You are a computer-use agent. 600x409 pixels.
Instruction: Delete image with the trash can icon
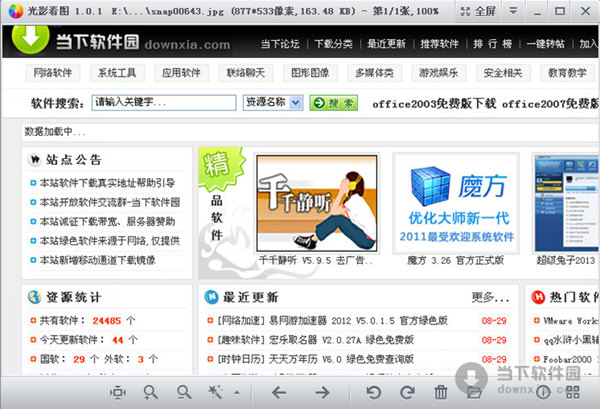tap(441, 392)
